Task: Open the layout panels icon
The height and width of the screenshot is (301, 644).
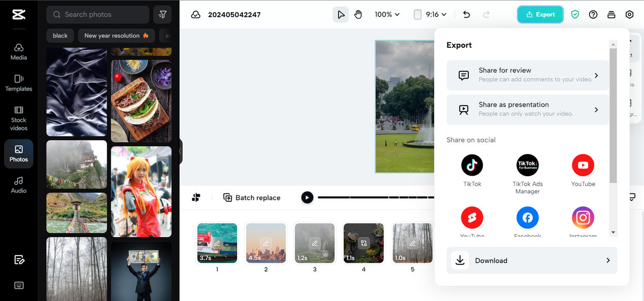Action: (611, 15)
